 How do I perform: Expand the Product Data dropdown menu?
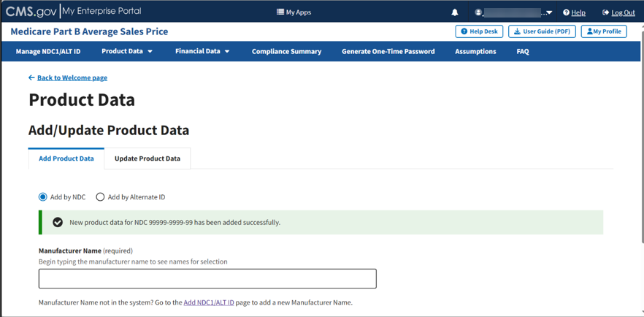[127, 51]
